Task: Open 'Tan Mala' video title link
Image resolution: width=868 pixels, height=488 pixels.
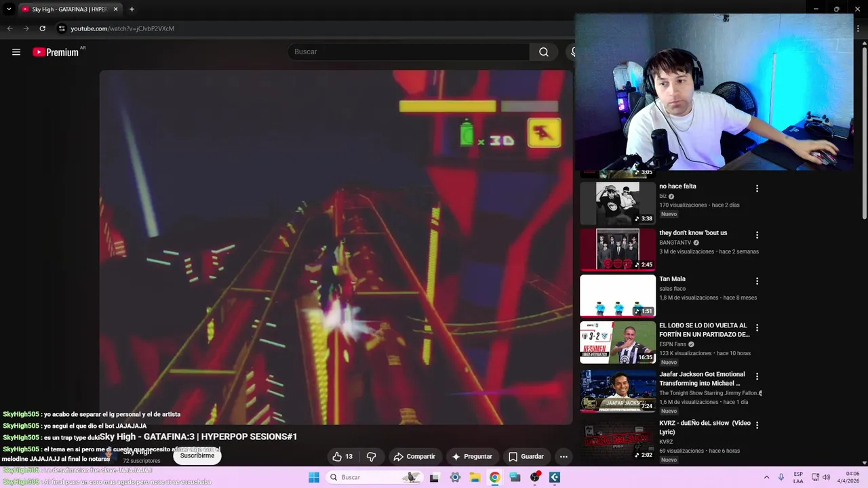Action: pyautogui.click(x=672, y=279)
